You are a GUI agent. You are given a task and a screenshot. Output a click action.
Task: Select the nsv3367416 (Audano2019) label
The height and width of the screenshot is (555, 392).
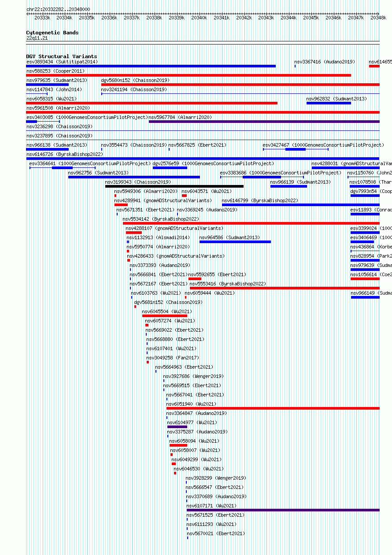point(325,62)
